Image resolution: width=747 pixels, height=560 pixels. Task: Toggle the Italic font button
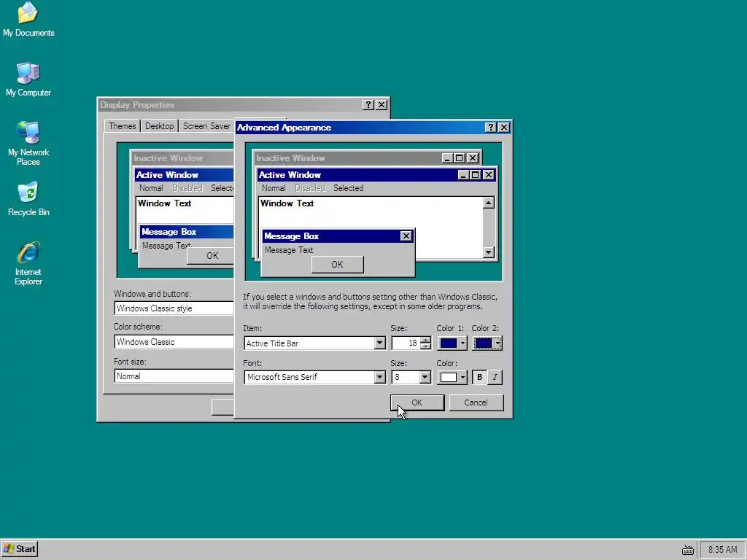[x=495, y=377]
